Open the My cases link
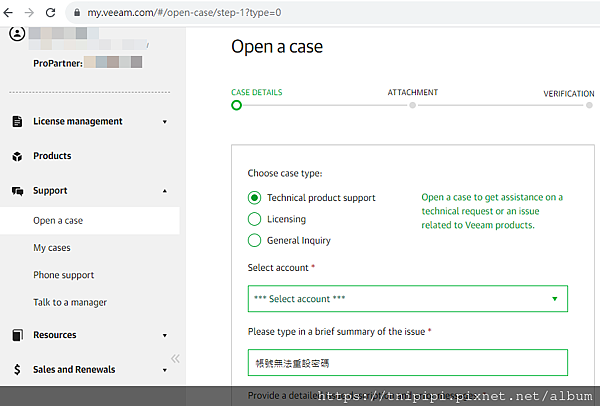Viewport: 600px width, 406px height. pyautogui.click(x=52, y=248)
